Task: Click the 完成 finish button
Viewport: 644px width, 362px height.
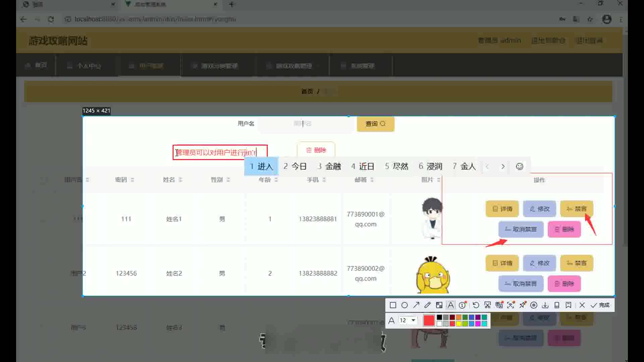Action: click(600, 305)
